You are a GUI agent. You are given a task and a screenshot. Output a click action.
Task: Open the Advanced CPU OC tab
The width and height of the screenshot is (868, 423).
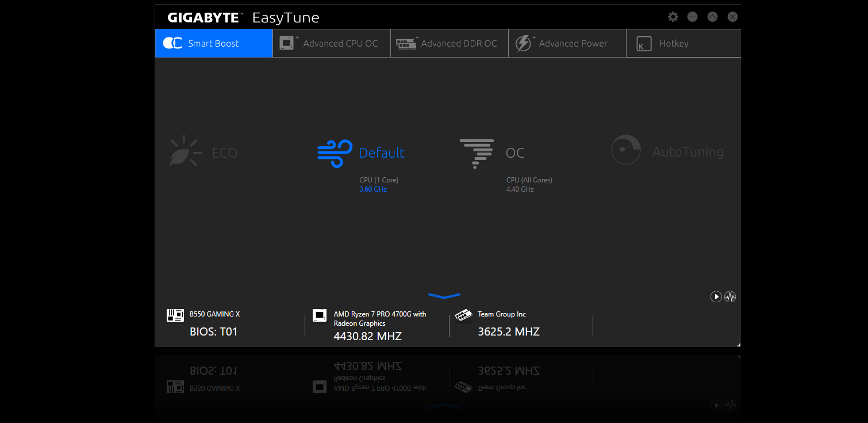coord(331,43)
